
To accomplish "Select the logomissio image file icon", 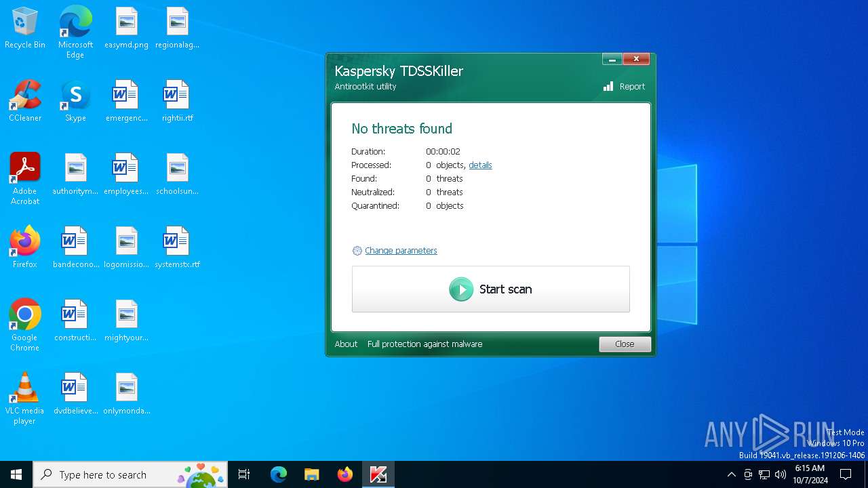I will (126, 248).
